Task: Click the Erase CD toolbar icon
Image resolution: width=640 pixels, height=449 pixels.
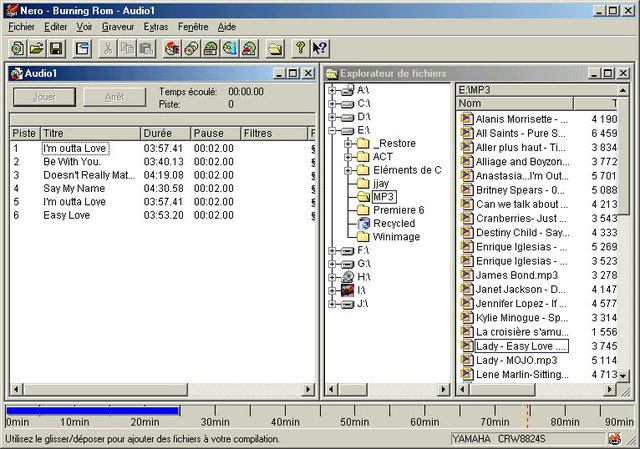Action: click(250, 49)
